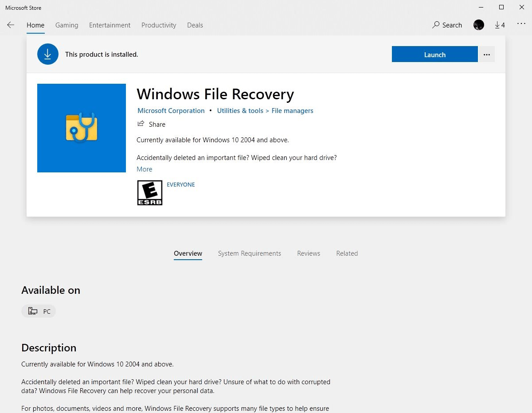Open the Microsoft Corporation publisher link
This screenshot has height=413, width=532.
pyautogui.click(x=171, y=110)
